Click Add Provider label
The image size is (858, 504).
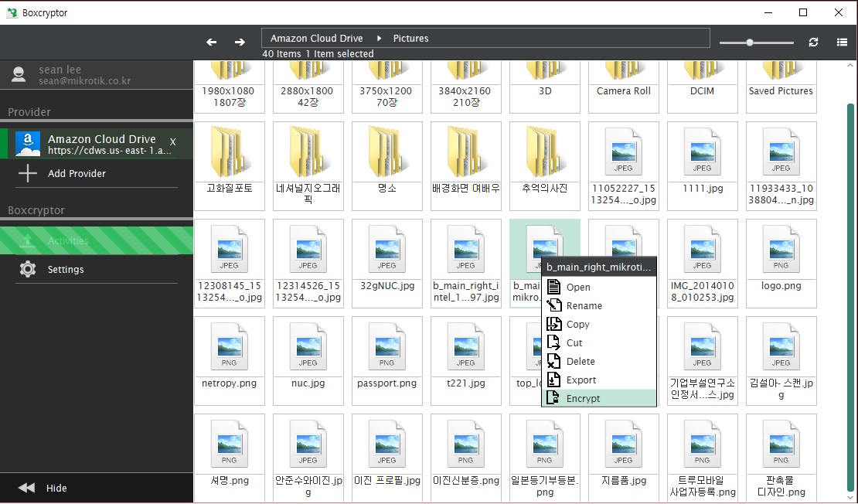click(x=77, y=173)
